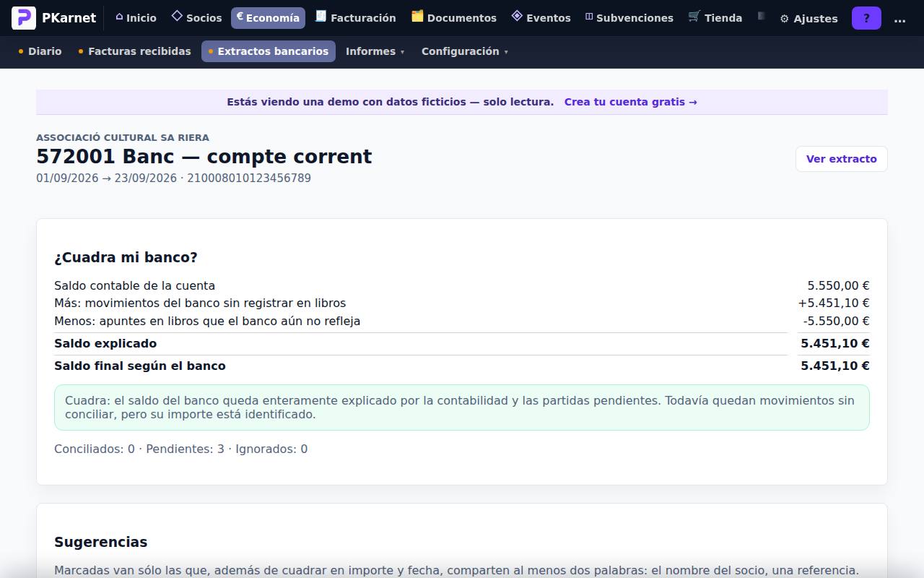The height and width of the screenshot is (578, 924).
Task: Click the Sugerencias heading
Action: pyautogui.click(x=100, y=542)
